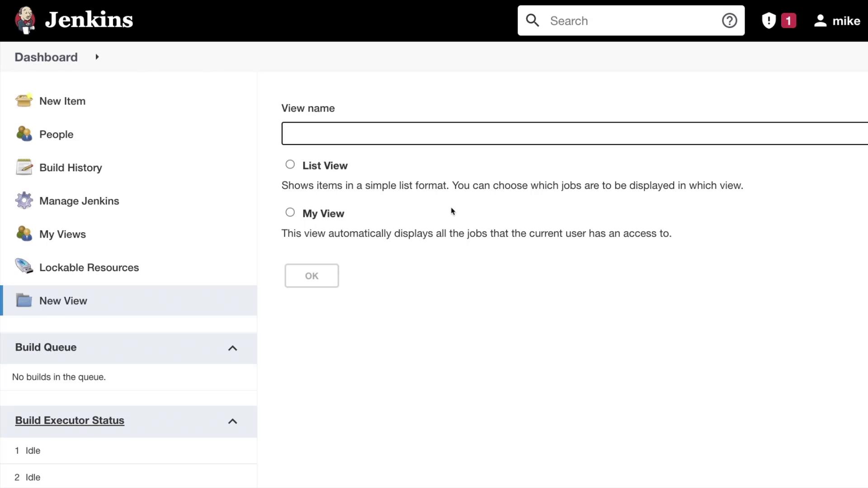Open Build Executor Status link

click(x=70, y=420)
